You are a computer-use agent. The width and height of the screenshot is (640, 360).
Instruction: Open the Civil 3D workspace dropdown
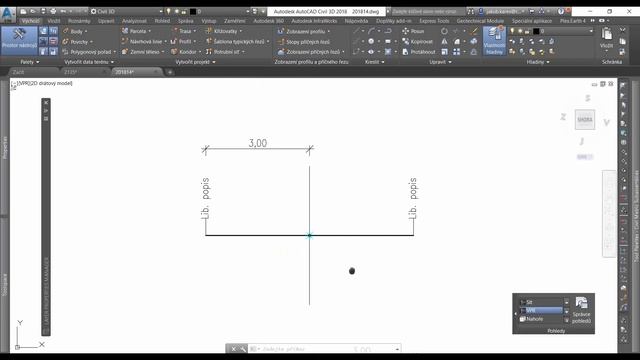126,11
